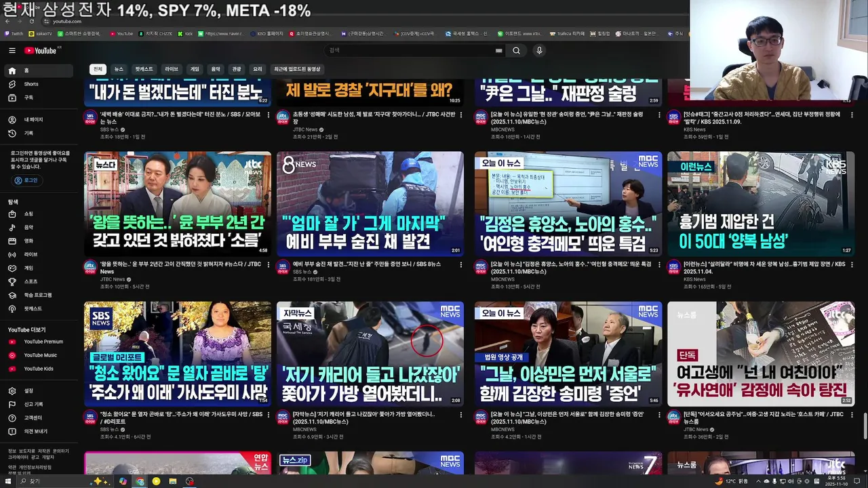
Task: Open Learning (학습 프로그램) in sidebar
Action: click(37, 295)
